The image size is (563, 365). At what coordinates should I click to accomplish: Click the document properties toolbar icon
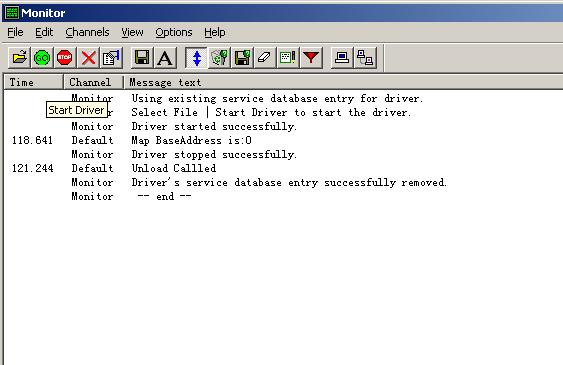coord(111,57)
